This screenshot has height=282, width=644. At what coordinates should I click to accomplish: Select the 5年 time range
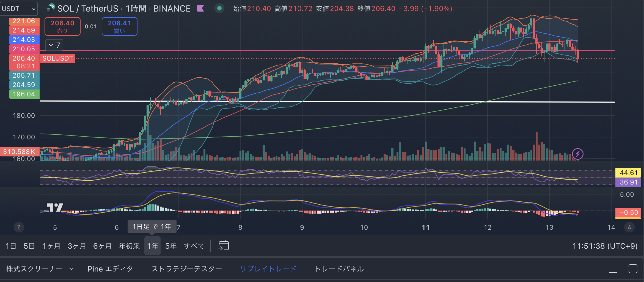tap(171, 246)
